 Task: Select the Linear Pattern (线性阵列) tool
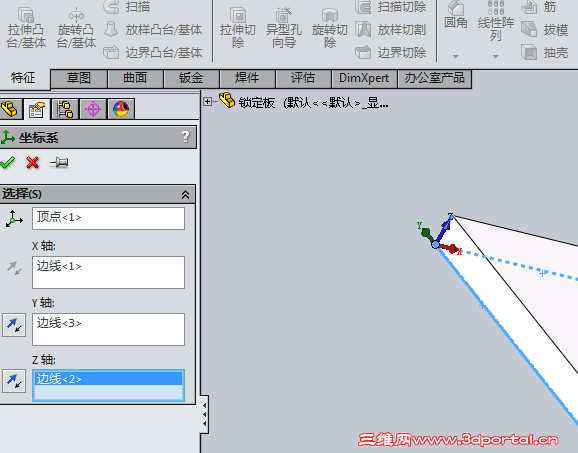(496, 21)
